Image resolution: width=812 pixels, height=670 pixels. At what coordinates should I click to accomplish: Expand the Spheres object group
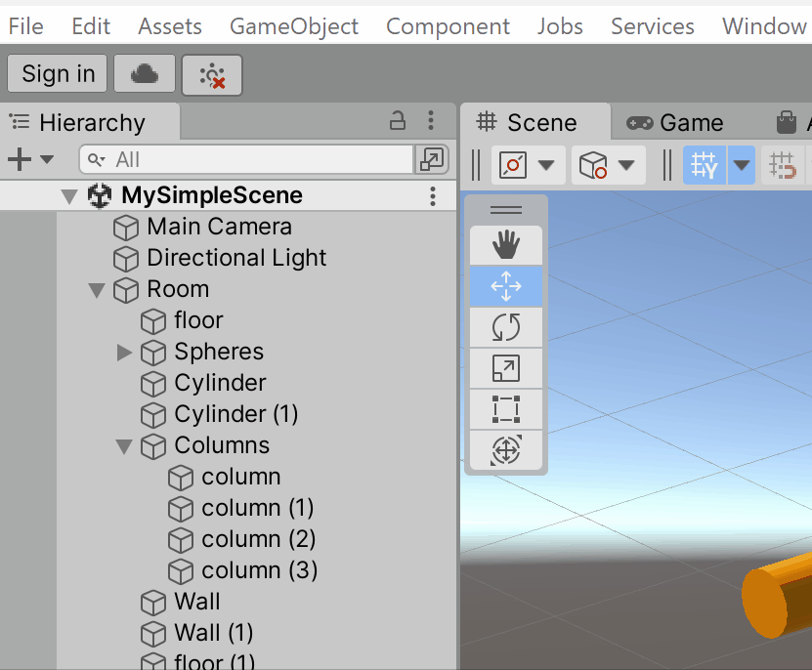click(124, 352)
